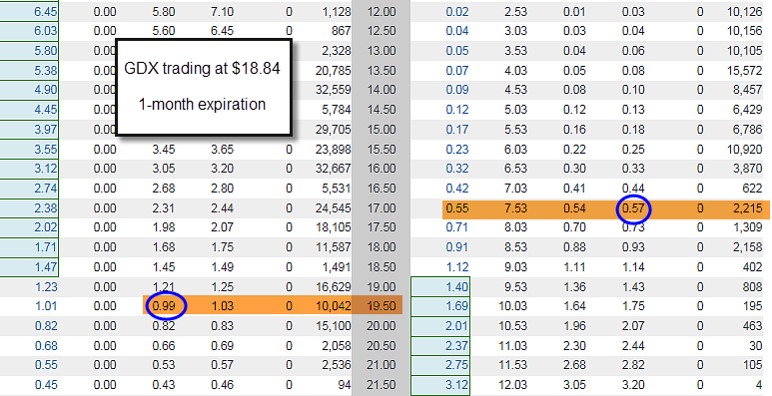Click call bid 2.31 in 17.00 row

pos(163,208)
